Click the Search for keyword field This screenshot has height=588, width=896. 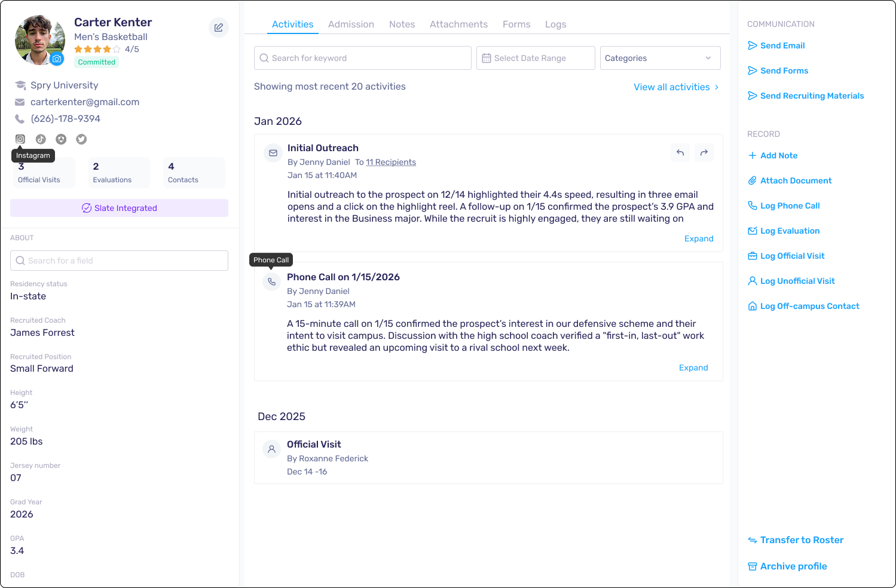363,58
